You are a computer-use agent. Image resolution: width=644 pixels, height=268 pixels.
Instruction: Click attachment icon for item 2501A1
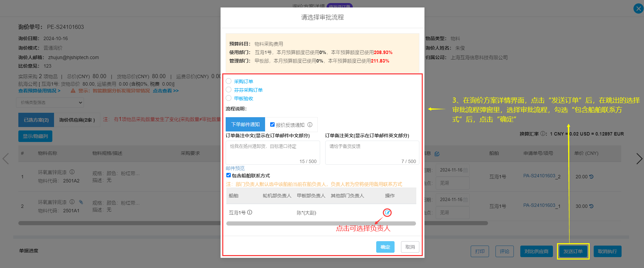click(x=81, y=202)
